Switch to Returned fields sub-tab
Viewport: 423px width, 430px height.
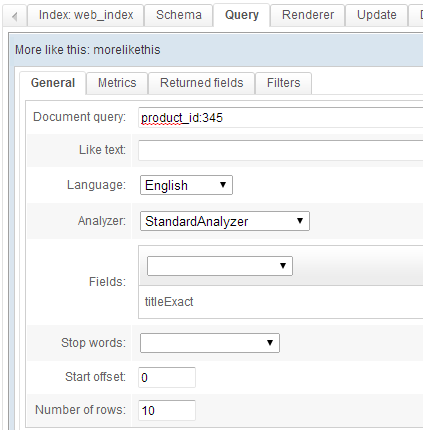coord(202,83)
